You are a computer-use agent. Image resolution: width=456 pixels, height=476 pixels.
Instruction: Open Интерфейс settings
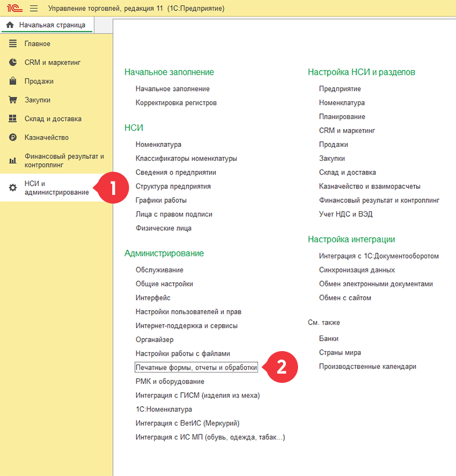pyautogui.click(x=153, y=298)
